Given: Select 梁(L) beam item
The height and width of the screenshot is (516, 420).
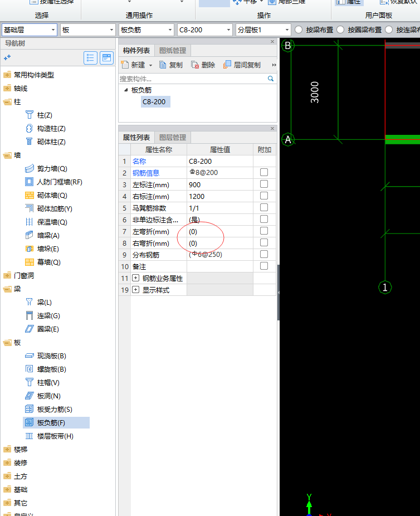Looking at the screenshot, I should 44,302.
